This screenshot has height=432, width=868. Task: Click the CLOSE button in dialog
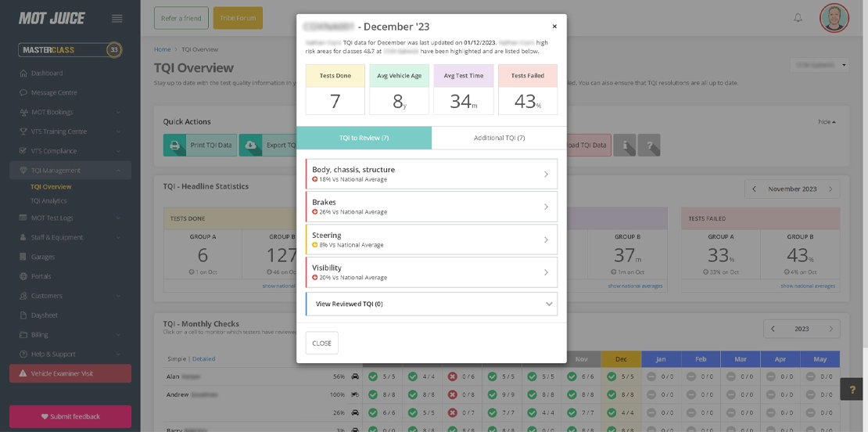[x=321, y=343]
